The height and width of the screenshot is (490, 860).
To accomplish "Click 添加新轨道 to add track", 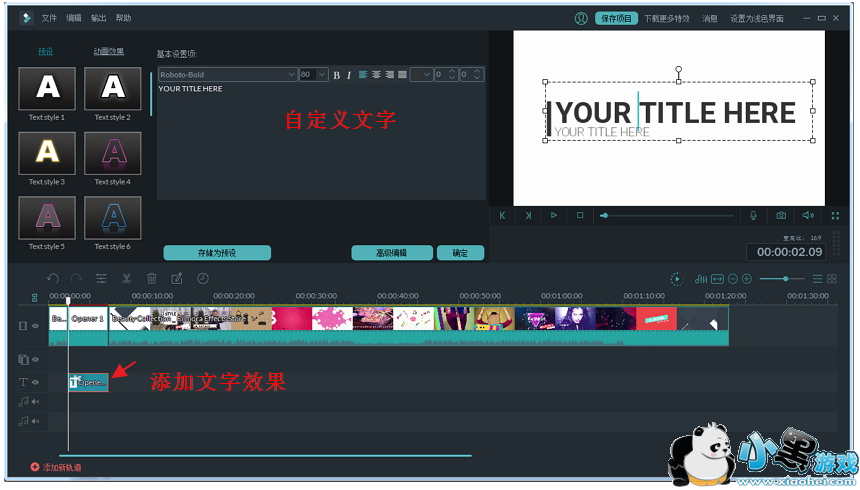I will [x=56, y=468].
